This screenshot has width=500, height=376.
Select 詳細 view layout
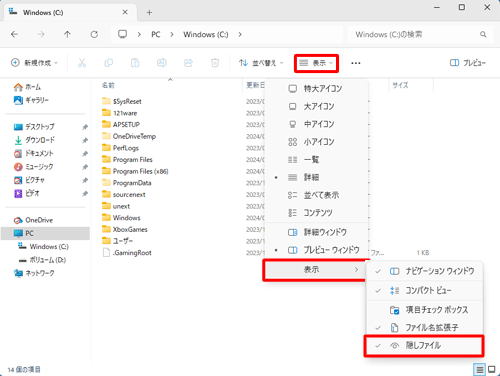click(x=317, y=177)
